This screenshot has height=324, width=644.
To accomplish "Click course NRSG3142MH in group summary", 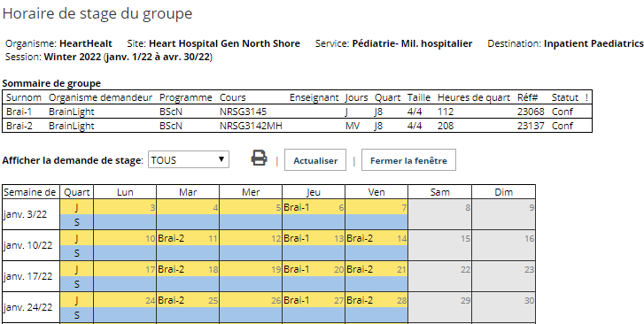I will (251, 126).
